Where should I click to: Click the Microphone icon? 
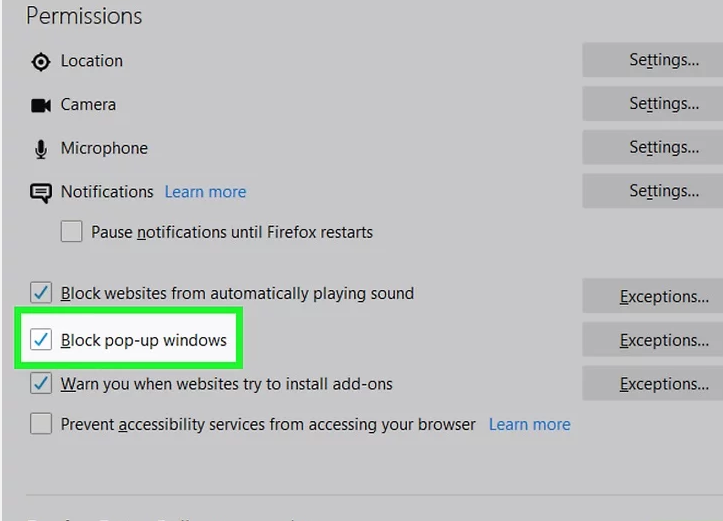click(x=40, y=149)
